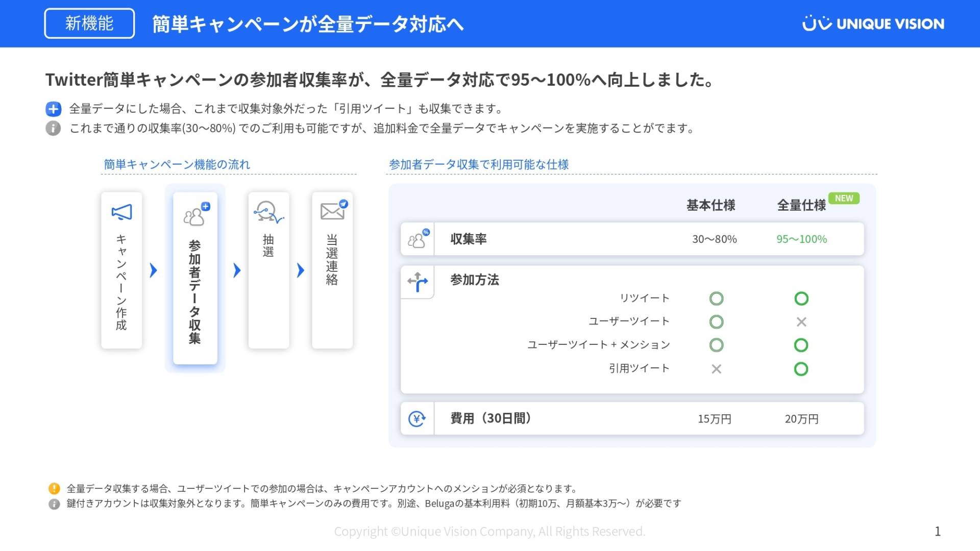980x551 pixels.
Task: Click the 費用（30日間）label
Action: (492, 418)
